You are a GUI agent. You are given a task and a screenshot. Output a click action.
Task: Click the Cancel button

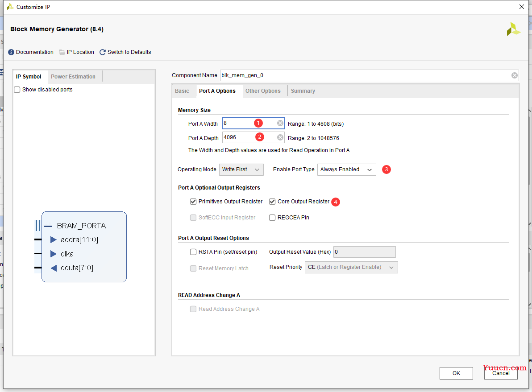[x=501, y=373]
